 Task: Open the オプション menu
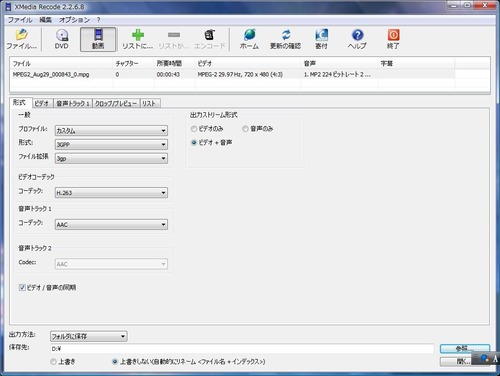(x=74, y=20)
